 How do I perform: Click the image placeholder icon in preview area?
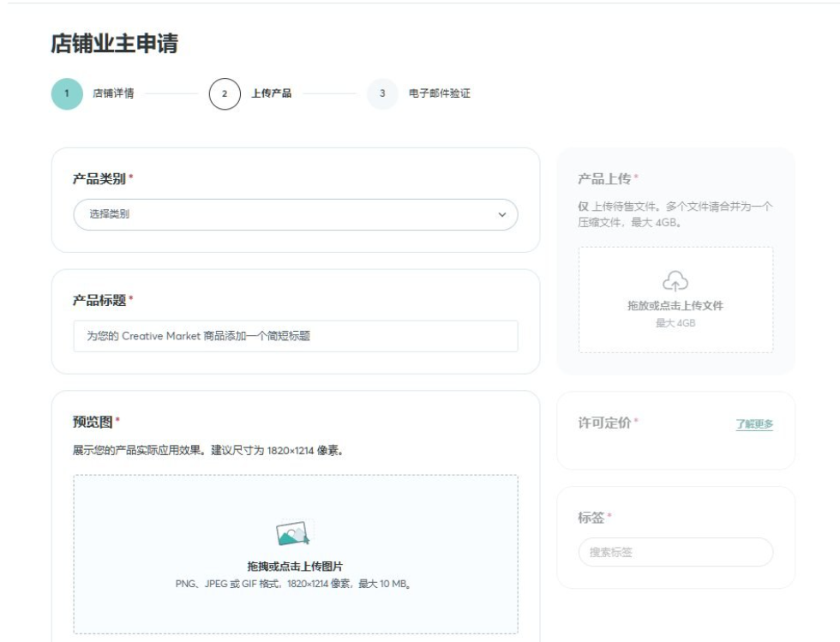(292, 532)
